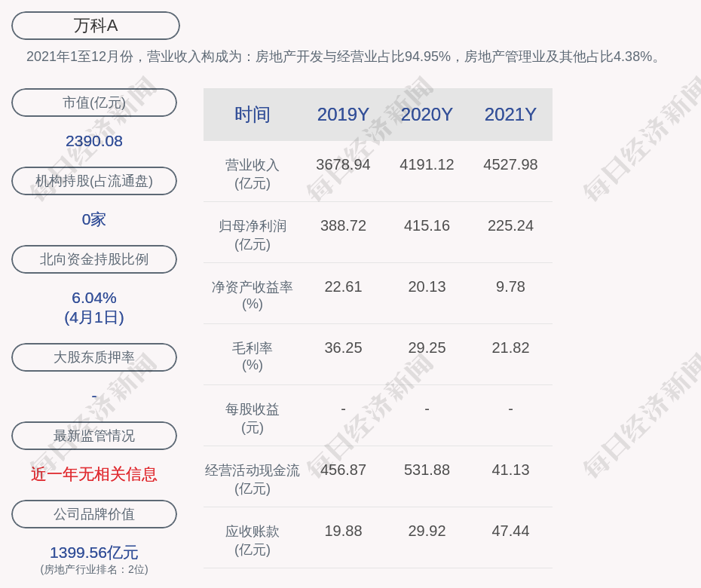
Task: Select cash flow value 531.88
Action: pos(427,470)
